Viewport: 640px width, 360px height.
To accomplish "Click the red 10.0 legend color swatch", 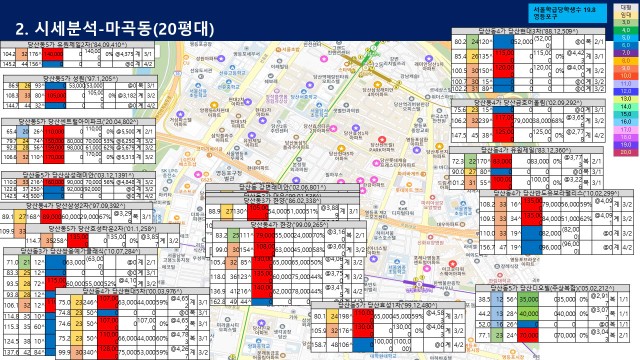I will [x=625, y=76].
